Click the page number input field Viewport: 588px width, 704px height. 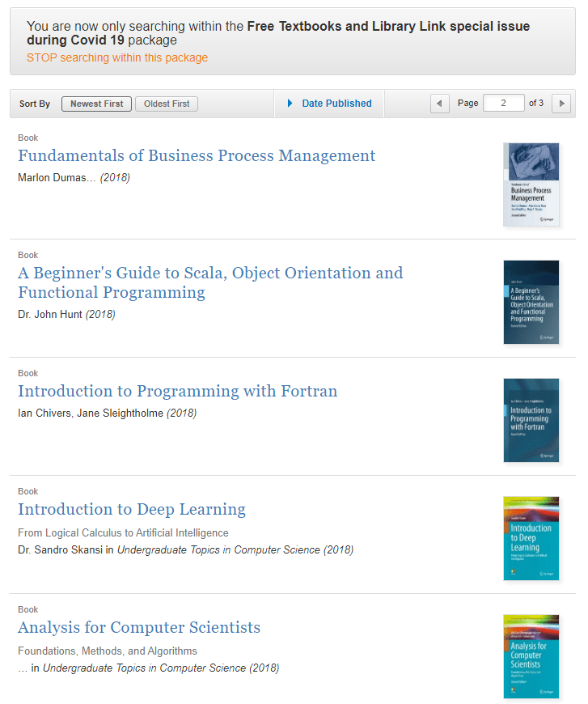point(503,104)
